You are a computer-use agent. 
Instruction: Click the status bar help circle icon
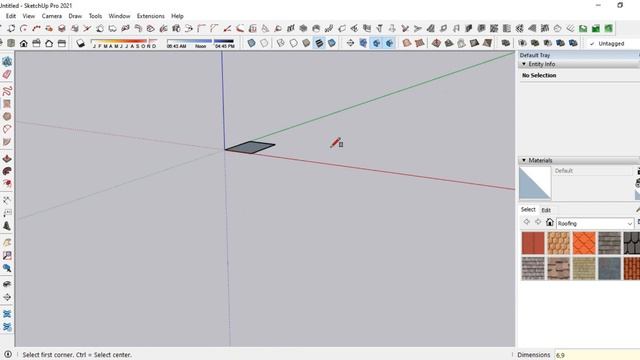click(x=7, y=354)
